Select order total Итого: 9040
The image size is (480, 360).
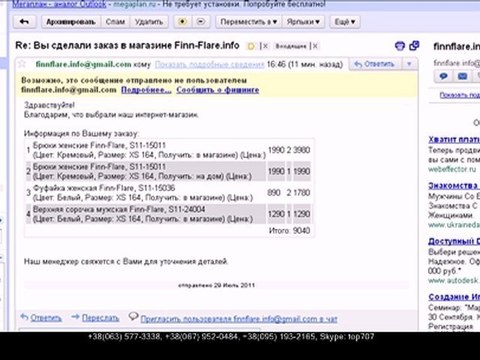[x=289, y=230]
